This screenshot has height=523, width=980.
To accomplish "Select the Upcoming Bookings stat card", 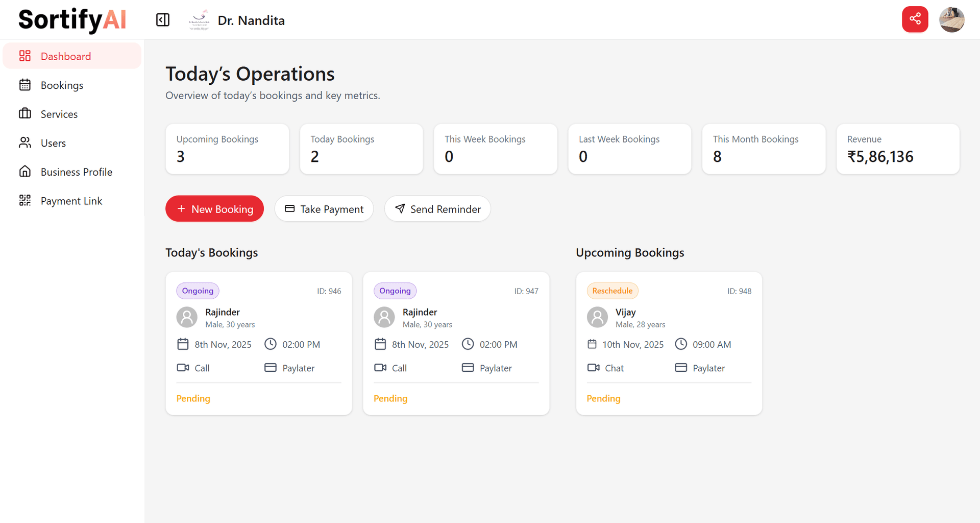I will [x=227, y=149].
